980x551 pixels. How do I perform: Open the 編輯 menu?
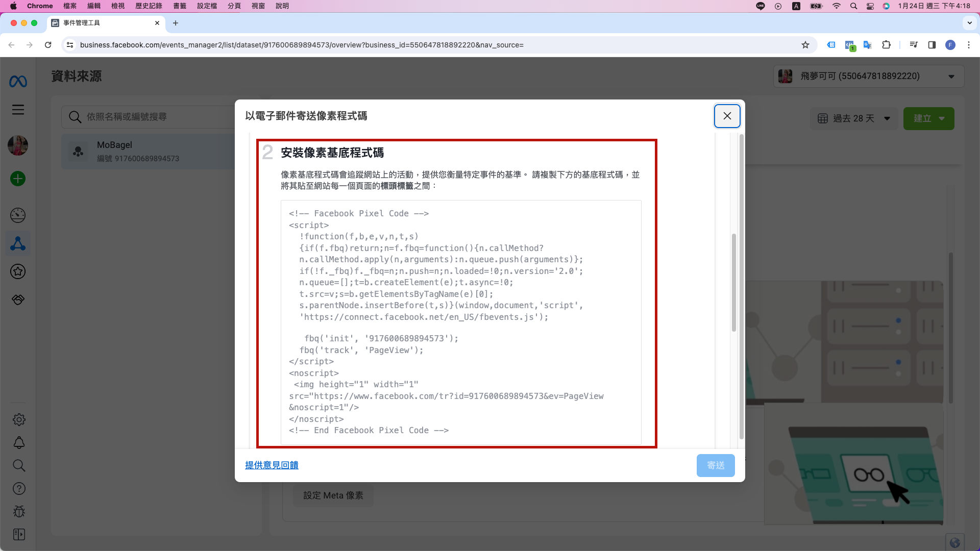pyautogui.click(x=94, y=6)
